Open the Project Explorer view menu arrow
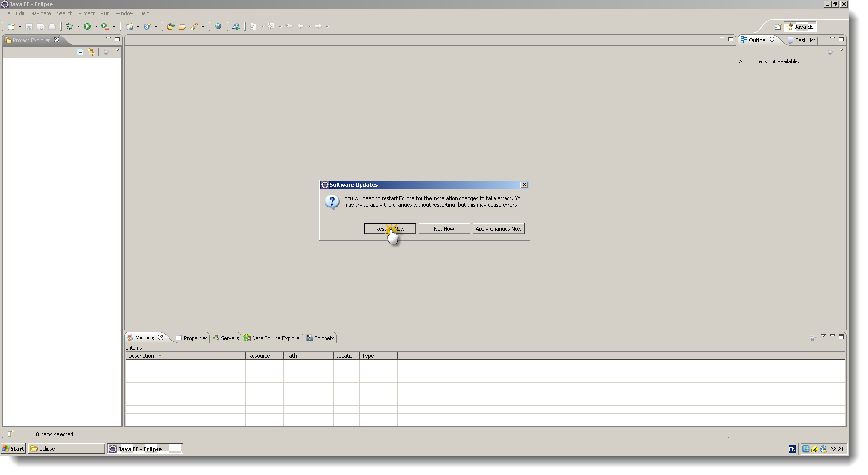This screenshot has width=868, height=475. pyautogui.click(x=118, y=49)
